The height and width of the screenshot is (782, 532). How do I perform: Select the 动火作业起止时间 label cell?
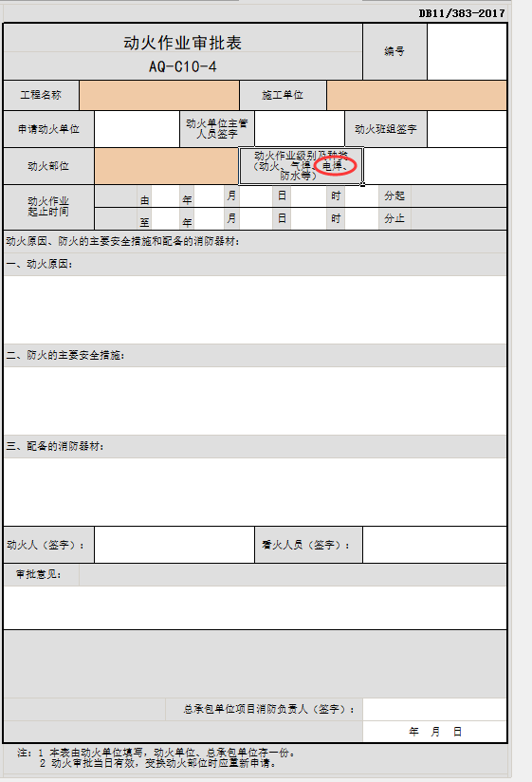48,207
